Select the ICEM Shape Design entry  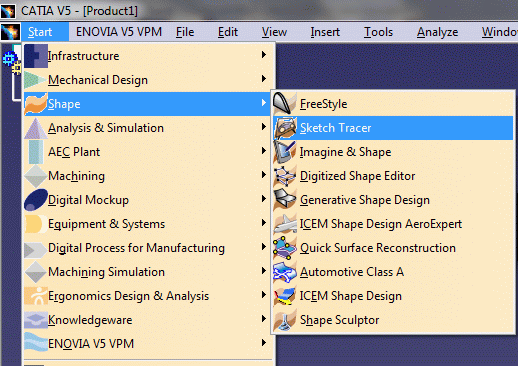(x=393, y=296)
